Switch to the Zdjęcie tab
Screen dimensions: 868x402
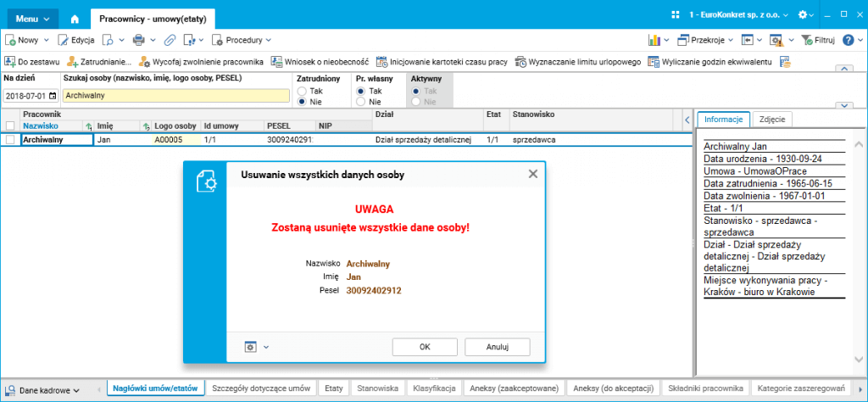pyautogui.click(x=772, y=119)
